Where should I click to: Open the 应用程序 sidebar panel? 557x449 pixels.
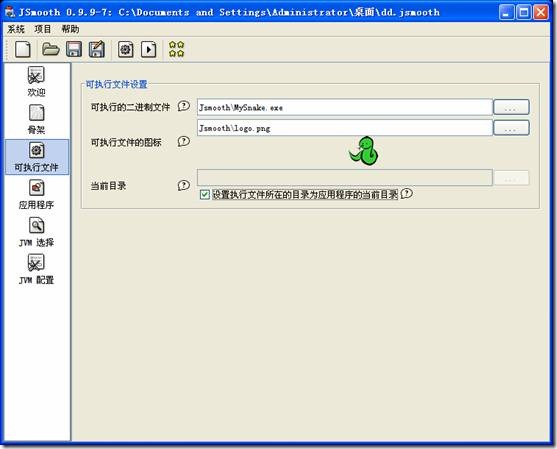[36, 195]
